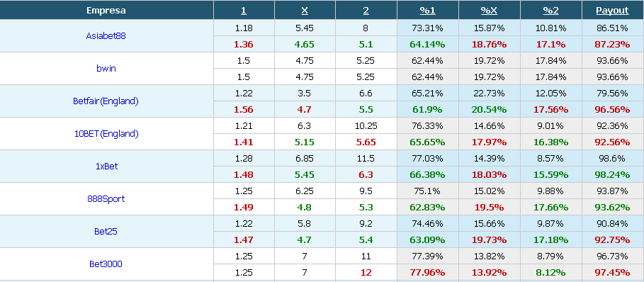Click Betfair payout value 96.56%

click(x=612, y=110)
